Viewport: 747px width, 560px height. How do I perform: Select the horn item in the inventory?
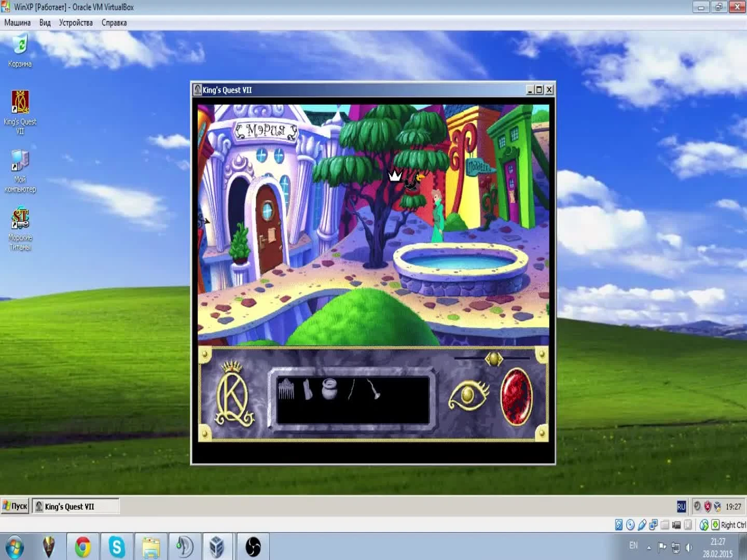pyautogui.click(x=373, y=389)
